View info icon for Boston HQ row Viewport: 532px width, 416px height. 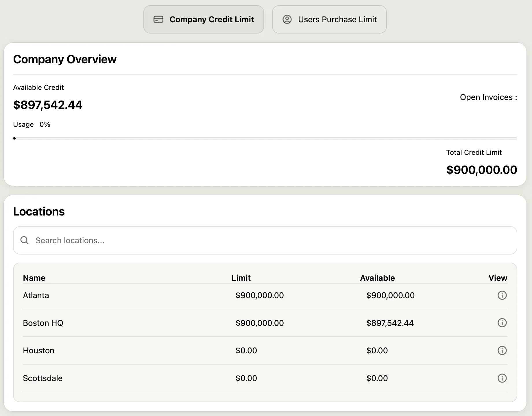click(502, 323)
